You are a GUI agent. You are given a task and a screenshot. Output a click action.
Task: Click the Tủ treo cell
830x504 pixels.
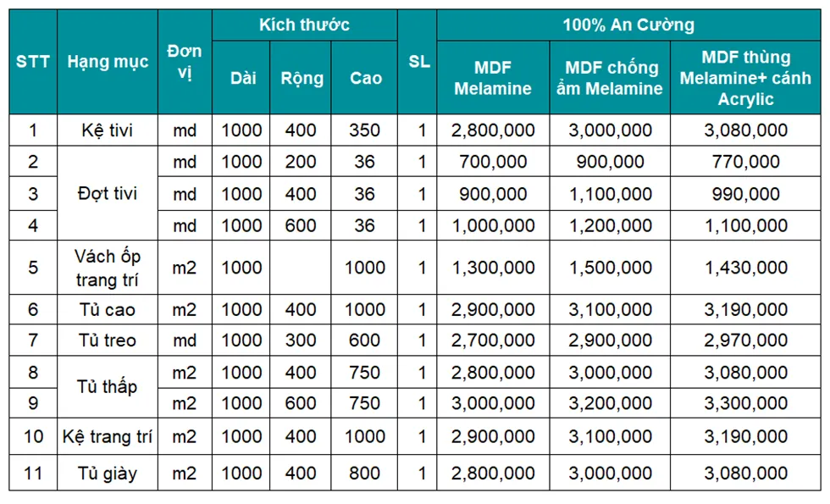tap(108, 341)
